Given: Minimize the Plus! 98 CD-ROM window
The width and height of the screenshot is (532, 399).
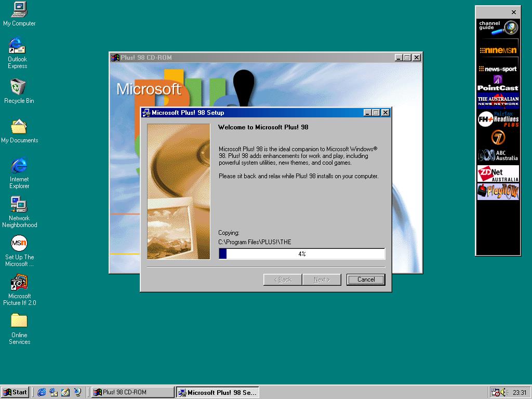Looking at the screenshot, I should [x=399, y=58].
